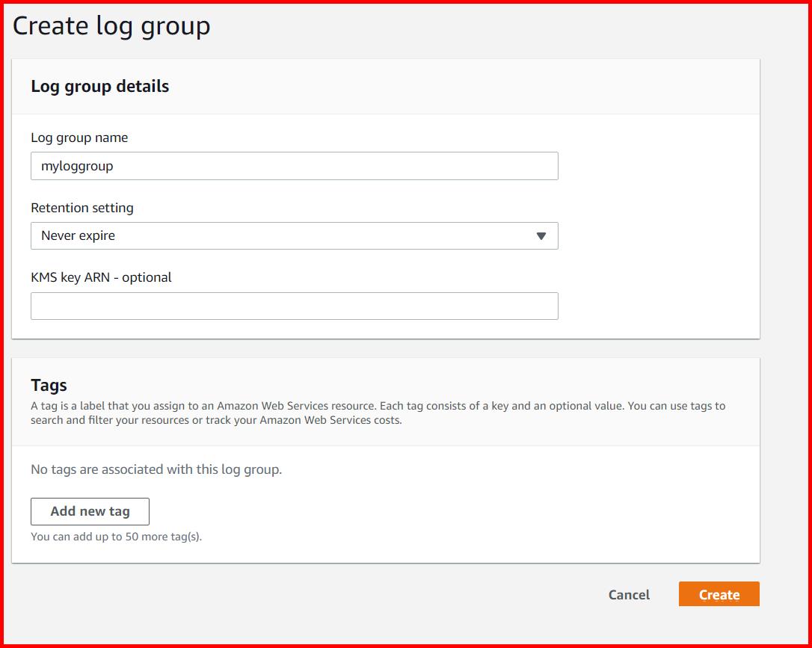812x648 pixels.
Task: Click the Retention setting label text
Action: (x=82, y=208)
